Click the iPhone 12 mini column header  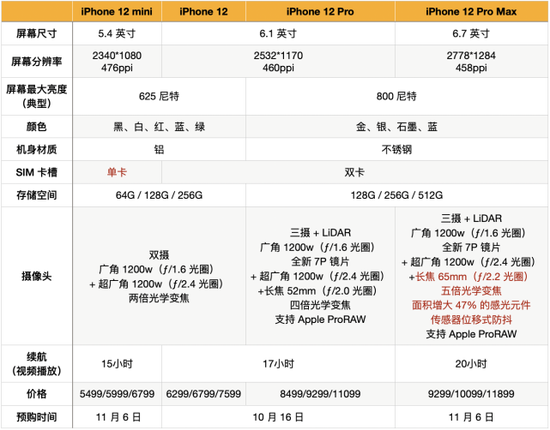pyautogui.click(x=117, y=12)
